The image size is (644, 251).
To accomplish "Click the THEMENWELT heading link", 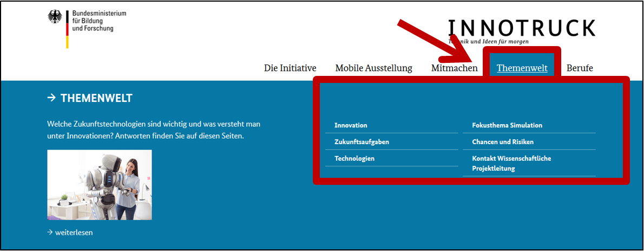I will coord(90,98).
